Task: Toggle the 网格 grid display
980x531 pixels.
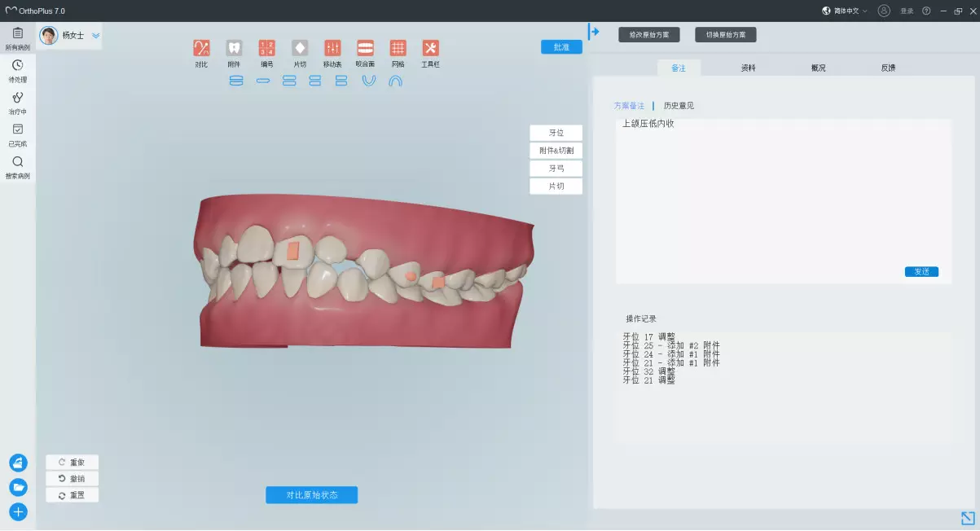Action: [398, 48]
